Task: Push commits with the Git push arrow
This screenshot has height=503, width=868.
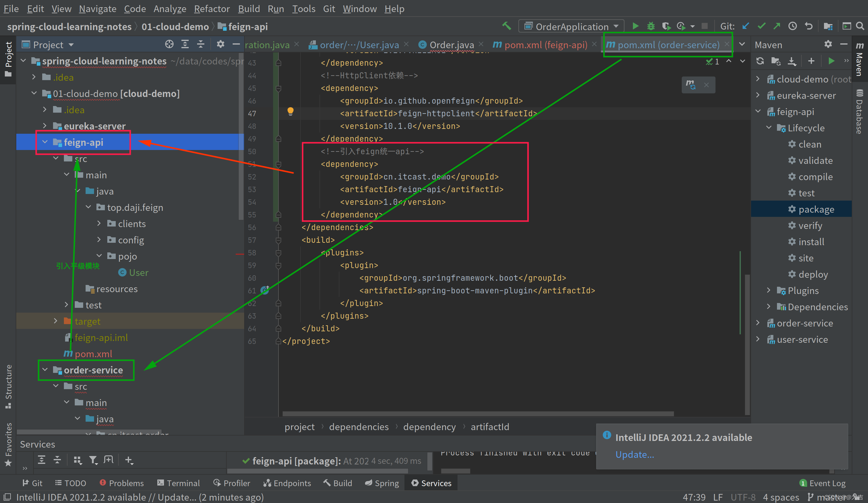Action: (x=777, y=26)
